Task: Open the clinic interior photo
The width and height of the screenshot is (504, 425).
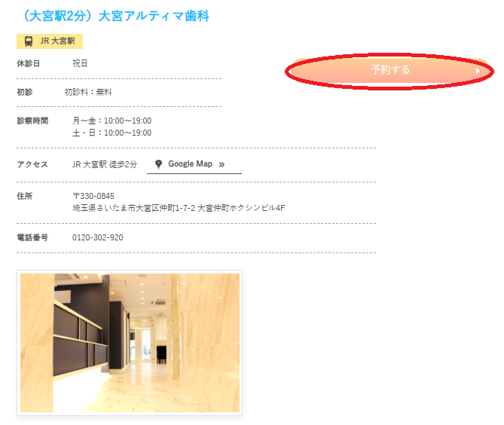Action: tap(130, 343)
